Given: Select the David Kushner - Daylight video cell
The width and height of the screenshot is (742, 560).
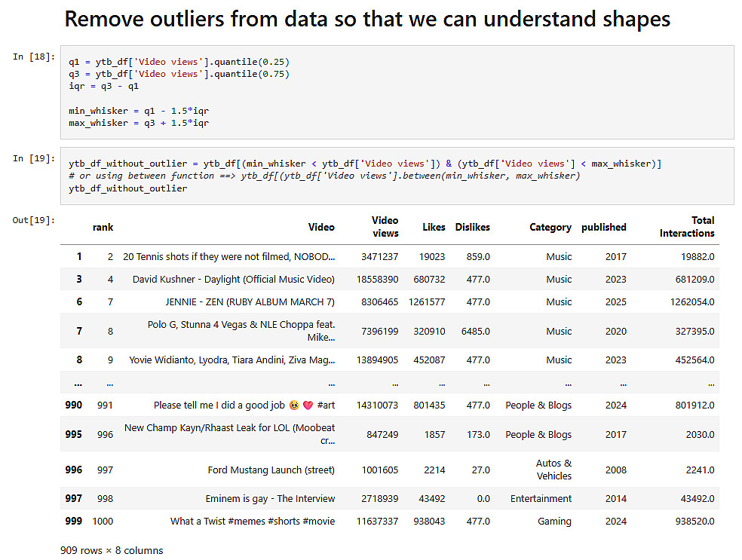Looking at the screenshot, I should click(233, 279).
